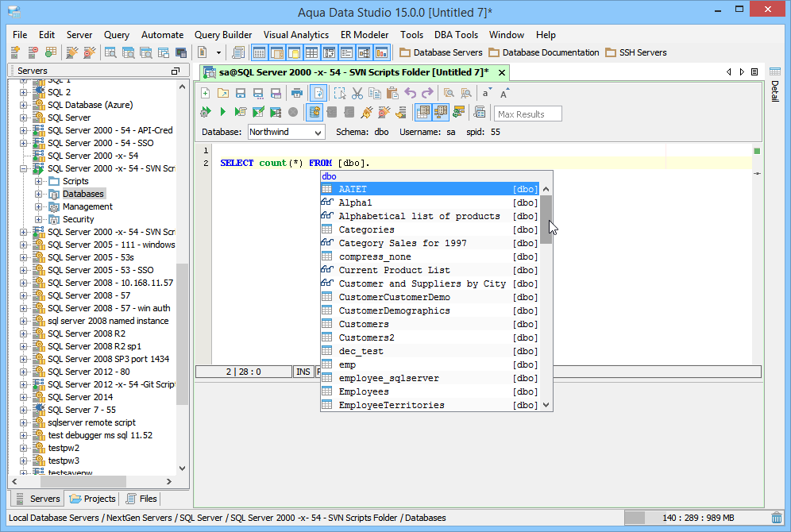Open the Query Builder menu
791x532 pixels.
223,35
